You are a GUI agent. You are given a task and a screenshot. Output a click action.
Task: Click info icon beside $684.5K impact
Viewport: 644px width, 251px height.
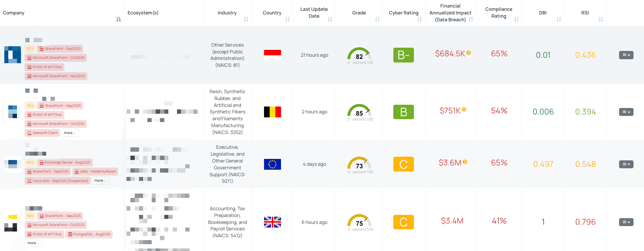point(468,53)
